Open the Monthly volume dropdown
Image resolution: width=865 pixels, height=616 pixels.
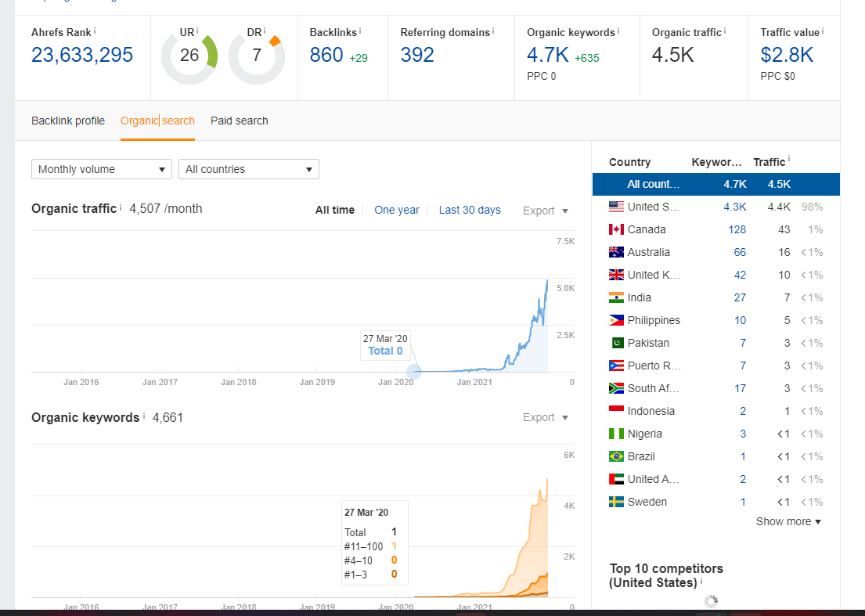(102, 169)
